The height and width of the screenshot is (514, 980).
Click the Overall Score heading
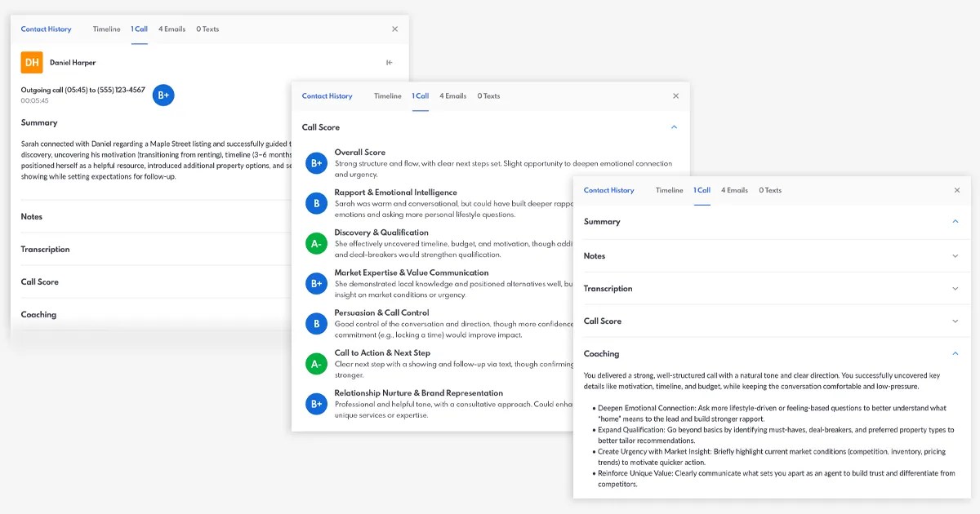360,153
